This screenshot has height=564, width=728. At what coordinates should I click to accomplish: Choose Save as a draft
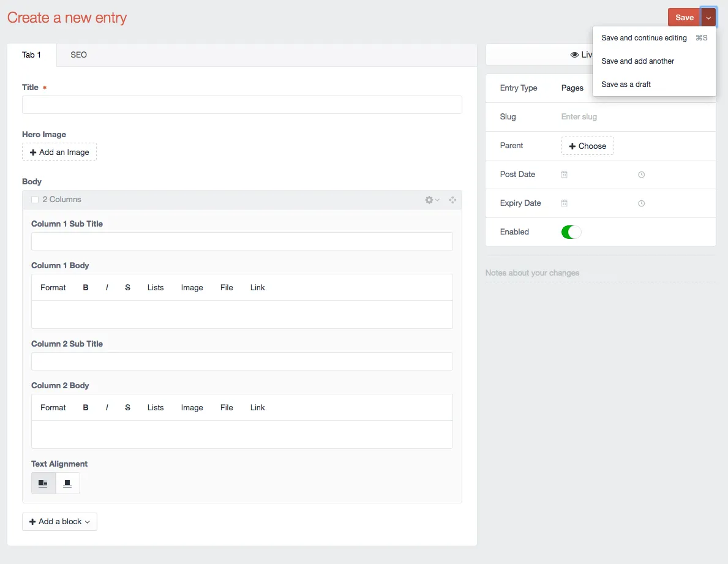[x=654, y=85]
